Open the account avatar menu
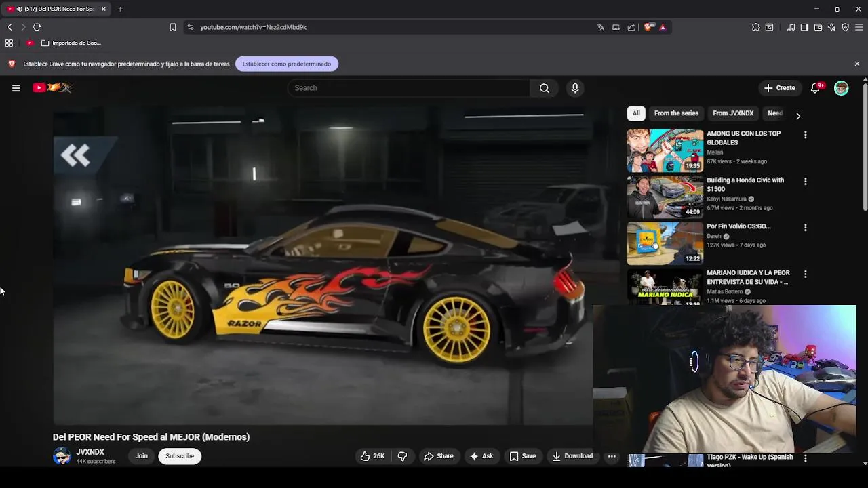This screenshot has width=868, height=488. tap(842, 88)
